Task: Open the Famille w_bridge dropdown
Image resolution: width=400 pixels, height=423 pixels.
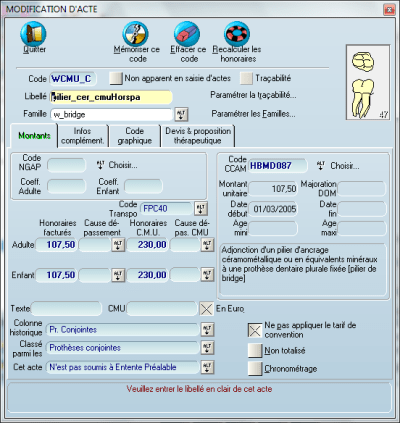Action: click(x=181, y=114)
